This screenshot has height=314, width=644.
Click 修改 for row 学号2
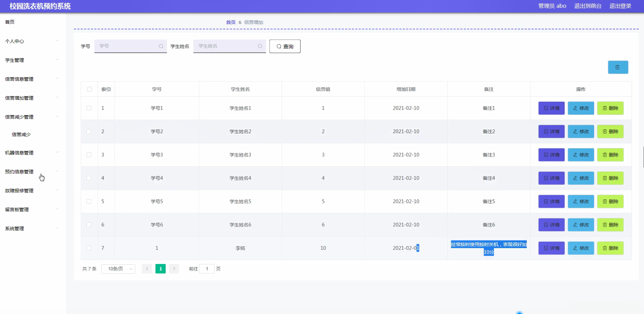pos(581,131)
